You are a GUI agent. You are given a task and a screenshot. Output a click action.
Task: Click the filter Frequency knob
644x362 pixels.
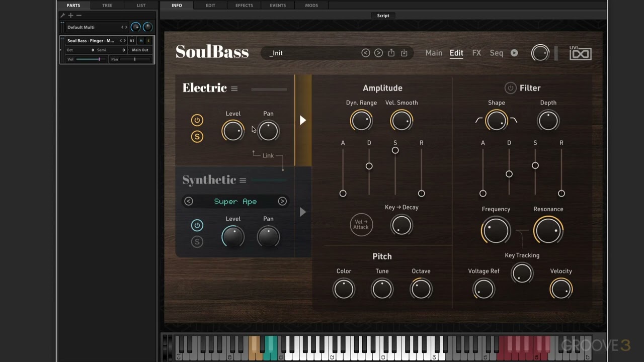496,230
